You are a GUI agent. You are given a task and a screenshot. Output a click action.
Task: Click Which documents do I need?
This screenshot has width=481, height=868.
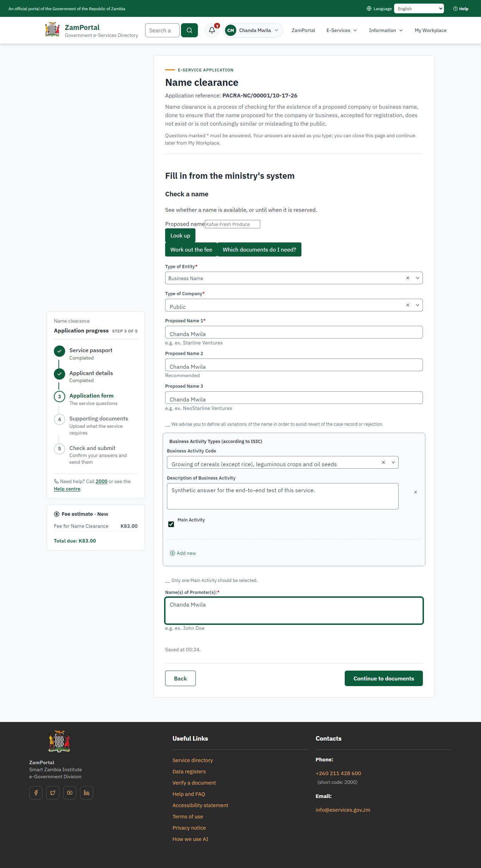[x=259, y=249]
